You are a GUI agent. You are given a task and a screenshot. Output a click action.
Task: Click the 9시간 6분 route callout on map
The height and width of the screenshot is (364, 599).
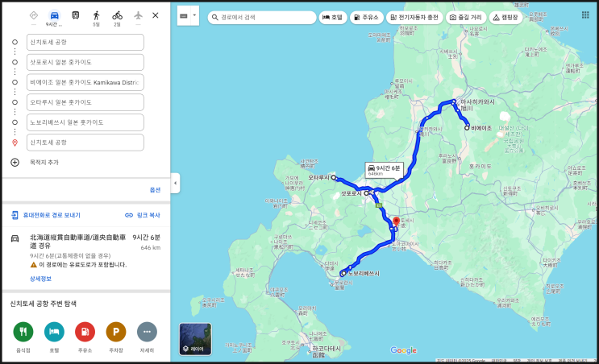384,170
